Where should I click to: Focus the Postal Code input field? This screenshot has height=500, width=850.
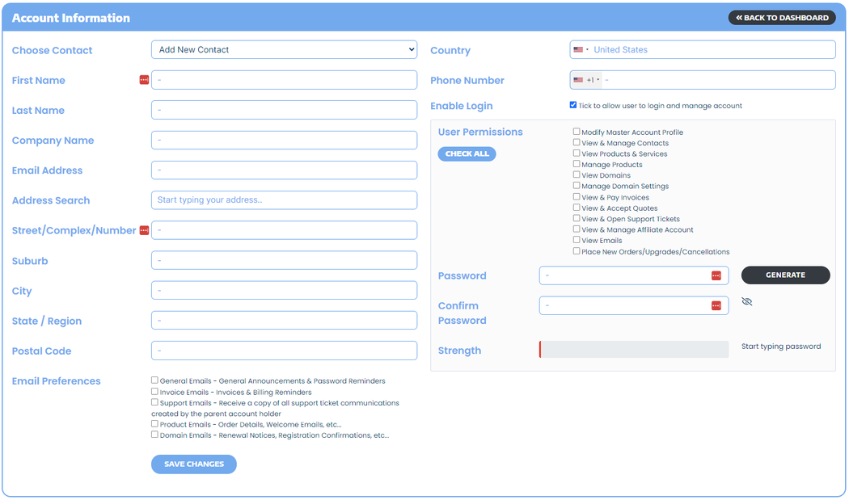[285, 351]
